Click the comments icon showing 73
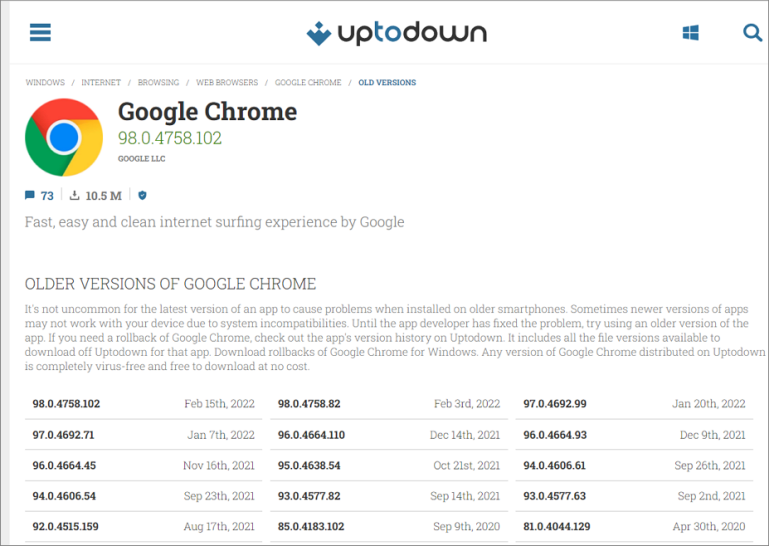769x546 pixels. [x=30, y=196]
